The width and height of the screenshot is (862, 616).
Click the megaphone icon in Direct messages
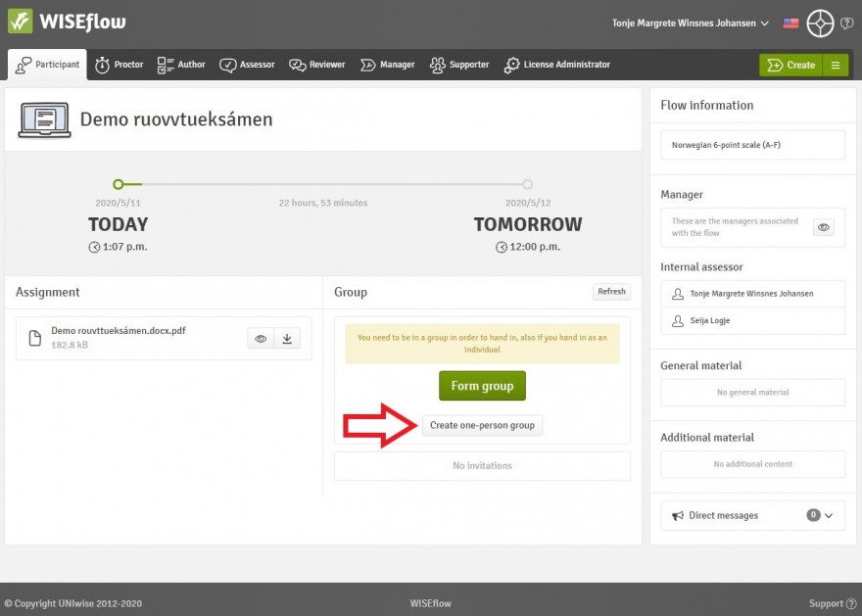[x=678, y=515]
